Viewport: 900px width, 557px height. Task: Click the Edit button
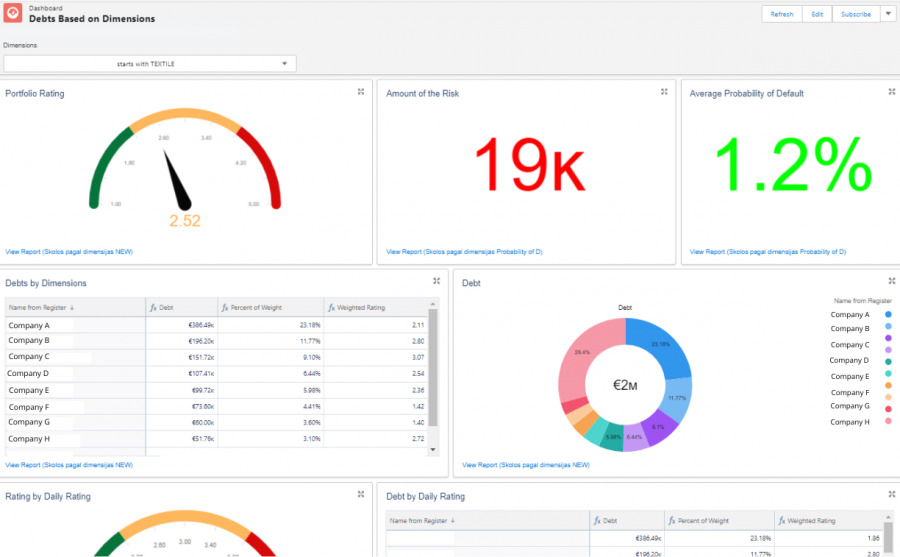pyautogui.click(x=817, y=14)
